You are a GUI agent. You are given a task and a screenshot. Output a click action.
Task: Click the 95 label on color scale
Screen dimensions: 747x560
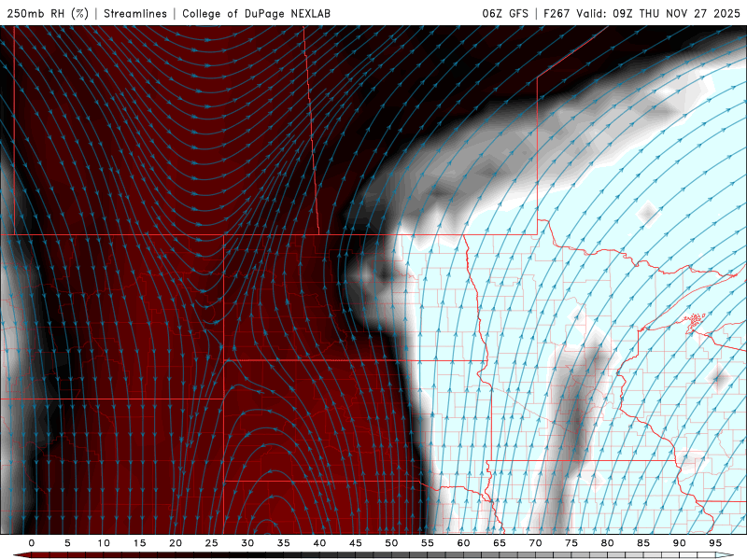tap(715, 543)
